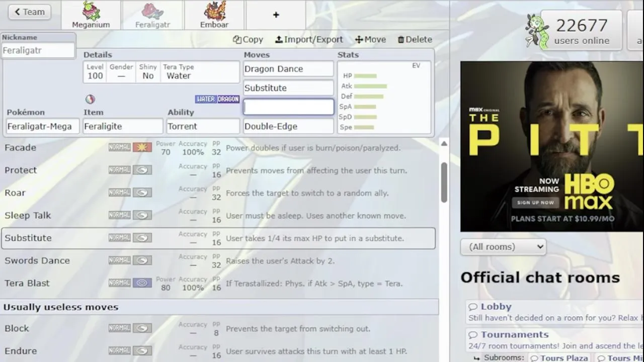Screen dimensions: 644x362
Task: Click the move list scrollbar thumb
Action: [444, 182]
